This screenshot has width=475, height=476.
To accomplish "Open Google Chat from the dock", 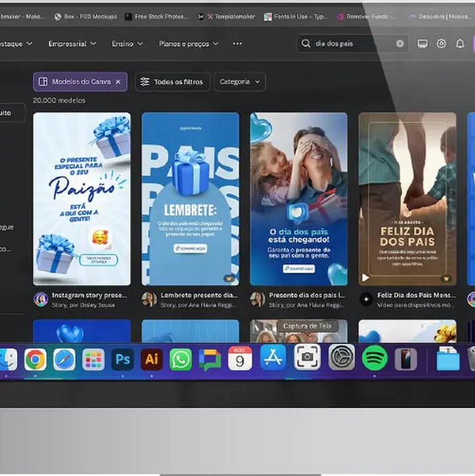I will 210,359.
